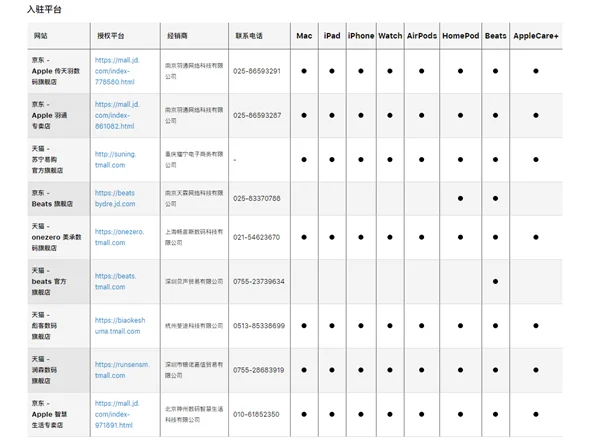This screenshot has height=446, width=600.
Task: Click the 入驻平台 heading
Action: (x=44, y=9)
